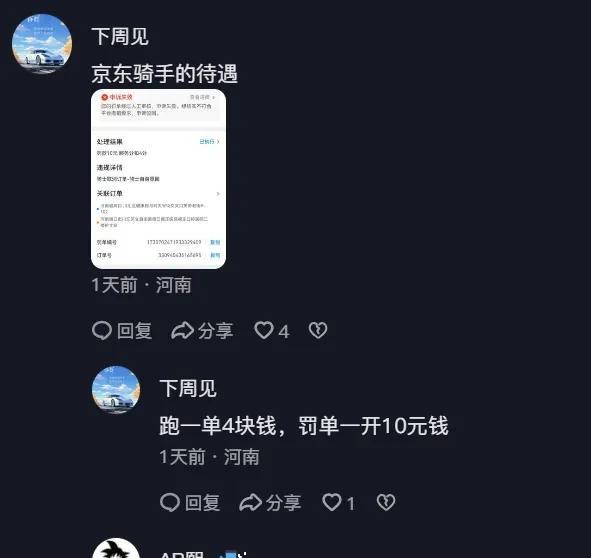
Task: Click the reply text 跑一单4块钱，罚单一开10元钱
Action: tap(304, 426)
